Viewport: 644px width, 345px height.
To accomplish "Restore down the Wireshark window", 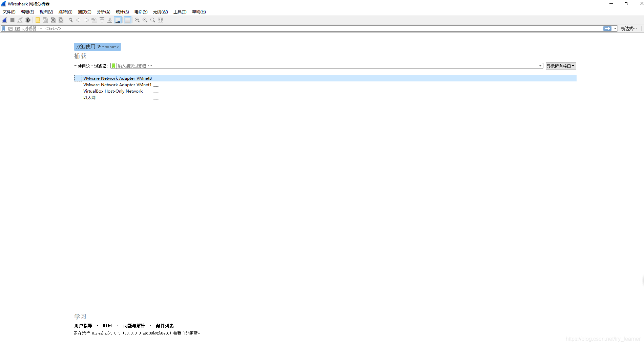I will (x=626, y=4).
